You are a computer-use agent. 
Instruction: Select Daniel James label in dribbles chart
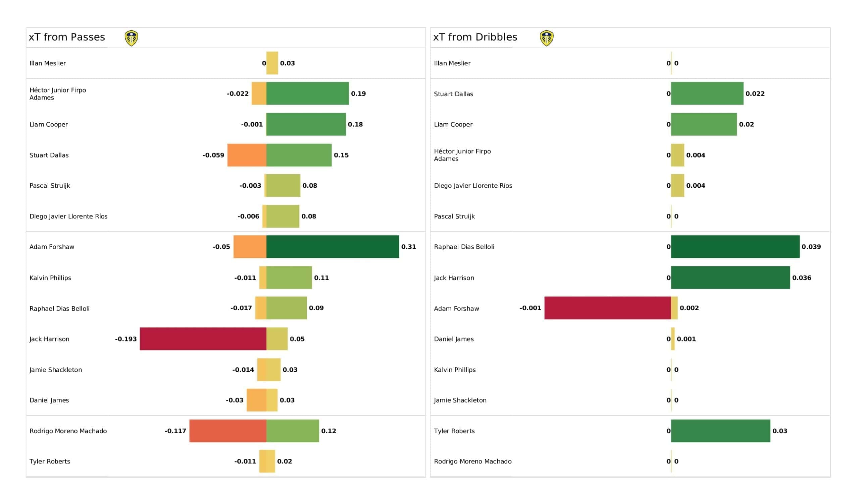coord(454,339)
